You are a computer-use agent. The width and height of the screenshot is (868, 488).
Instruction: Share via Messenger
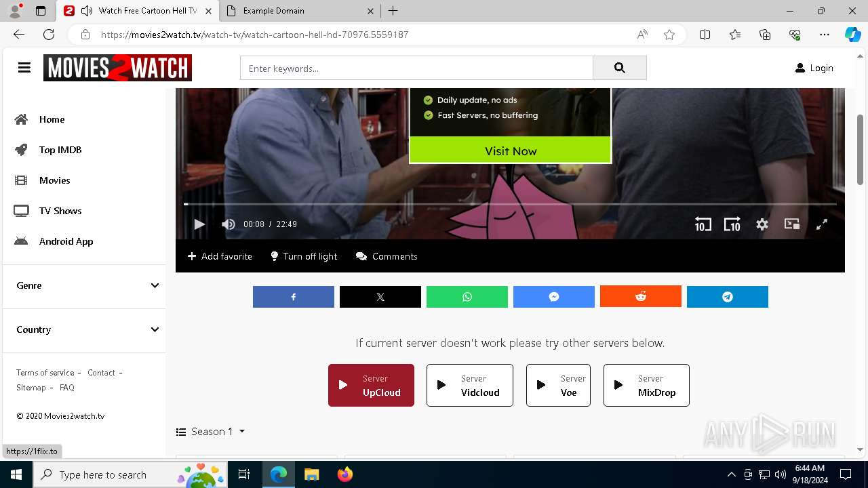[554, 297]
